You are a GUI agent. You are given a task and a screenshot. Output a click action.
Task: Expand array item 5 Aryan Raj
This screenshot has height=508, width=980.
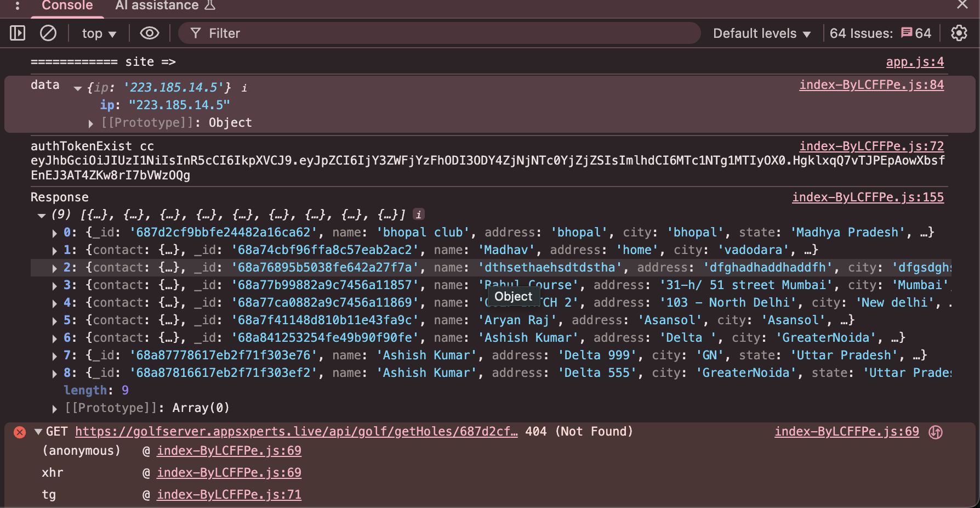click(x=55, y=321)
